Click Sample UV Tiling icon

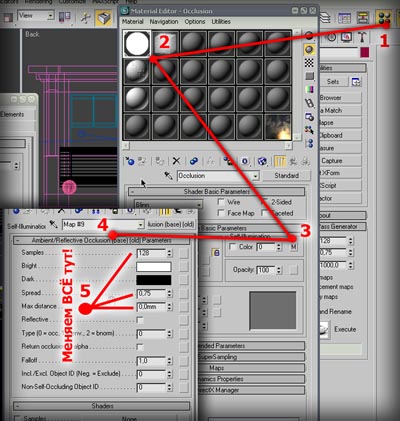(309, 76)
